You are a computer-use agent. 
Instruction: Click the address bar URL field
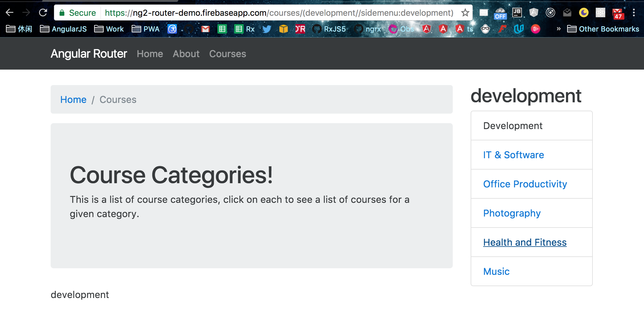point(279,13)
